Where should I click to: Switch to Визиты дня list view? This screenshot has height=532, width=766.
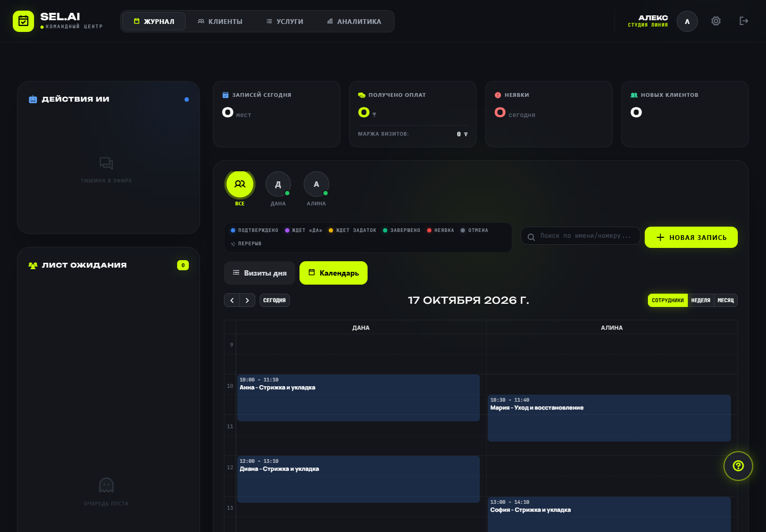point(260,273)
